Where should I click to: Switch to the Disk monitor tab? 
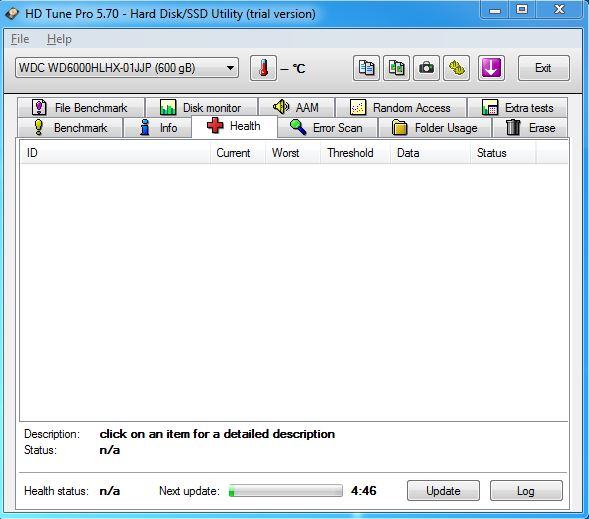tap(201, 108)
